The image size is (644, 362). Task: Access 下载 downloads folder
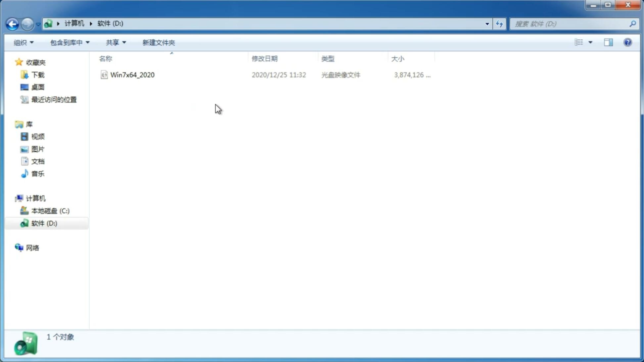(38, 75)
